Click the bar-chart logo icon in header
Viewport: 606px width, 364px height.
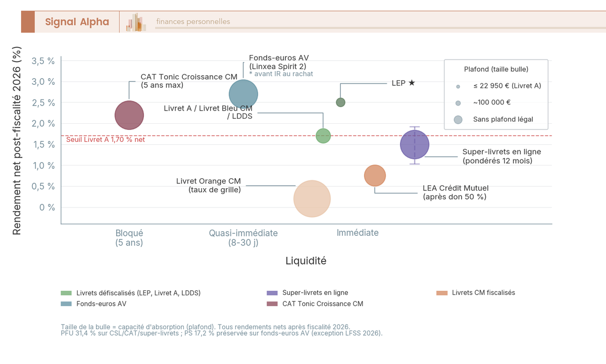pyautogui.click(x=136, y=22)
